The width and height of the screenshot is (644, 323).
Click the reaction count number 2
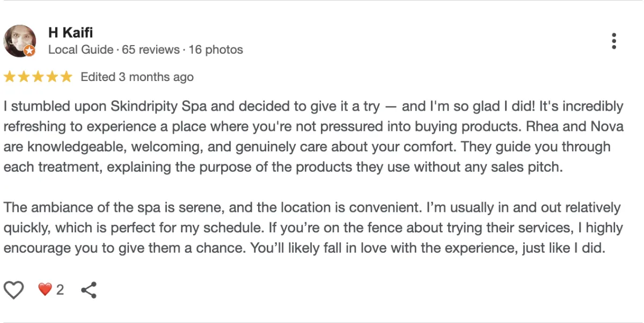coord(60,290)
